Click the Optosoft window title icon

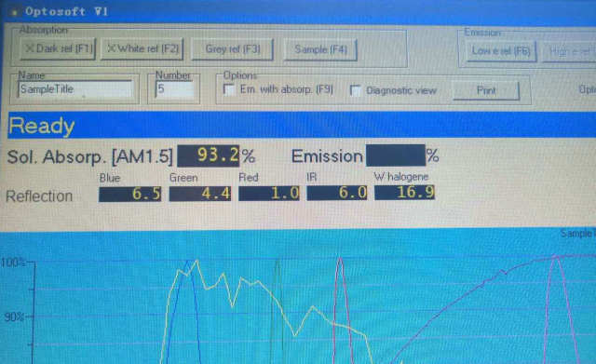click(15, 12)
